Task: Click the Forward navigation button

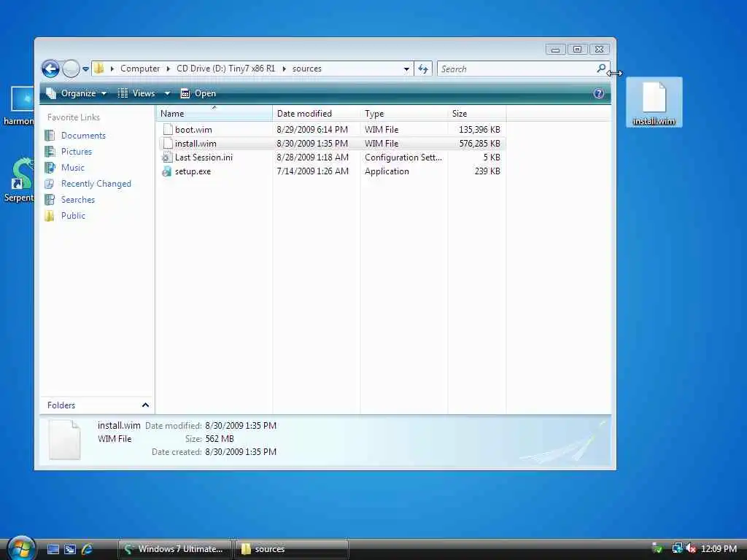Action: (x=71, y=69)
